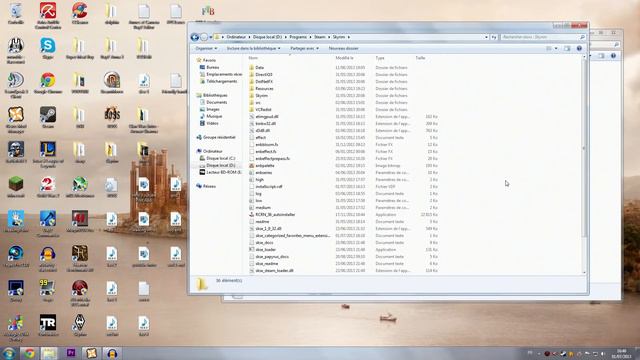Screen dimensions: 640x360
Task: Click Disque local (D:) in breadcrumb
Action: 267,37
